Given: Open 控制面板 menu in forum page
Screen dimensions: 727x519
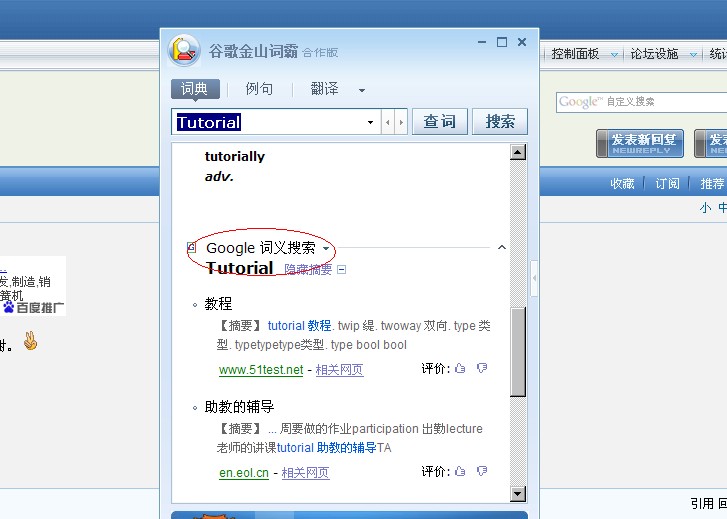Looking at the screenshot, I should (575, 54).
